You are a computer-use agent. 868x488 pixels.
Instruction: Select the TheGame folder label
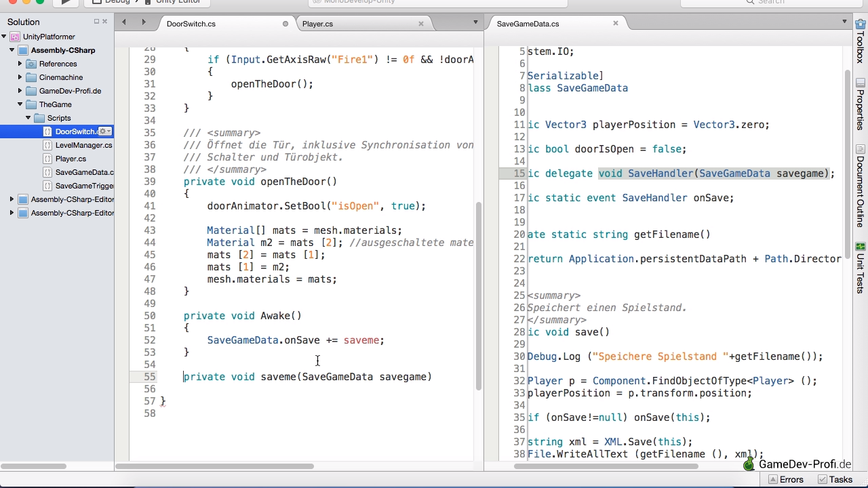55,104
